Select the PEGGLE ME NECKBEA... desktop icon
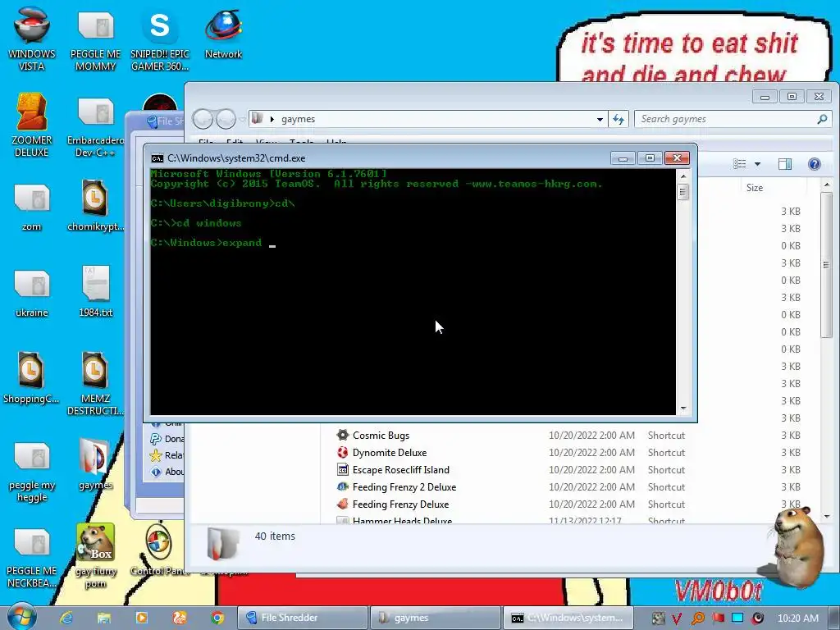 click(32, 558)
